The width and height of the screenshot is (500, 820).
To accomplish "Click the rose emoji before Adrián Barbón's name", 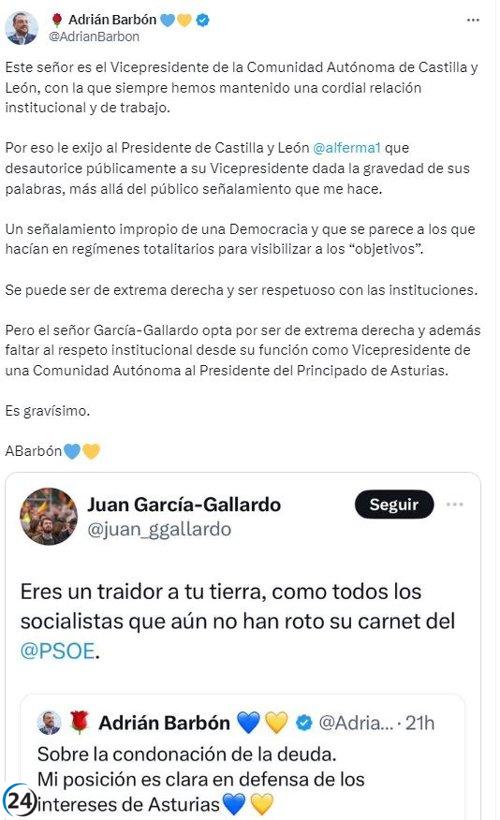I will point(58,20).
